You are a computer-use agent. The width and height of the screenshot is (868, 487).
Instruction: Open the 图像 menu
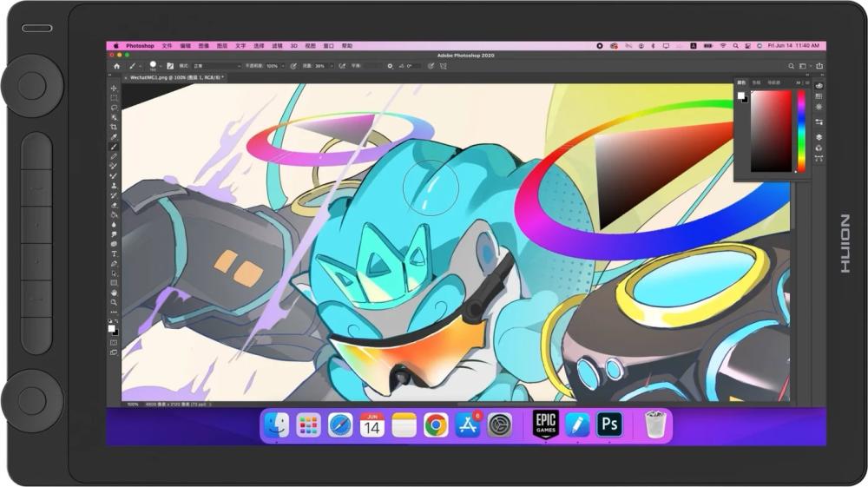[204, 46]
